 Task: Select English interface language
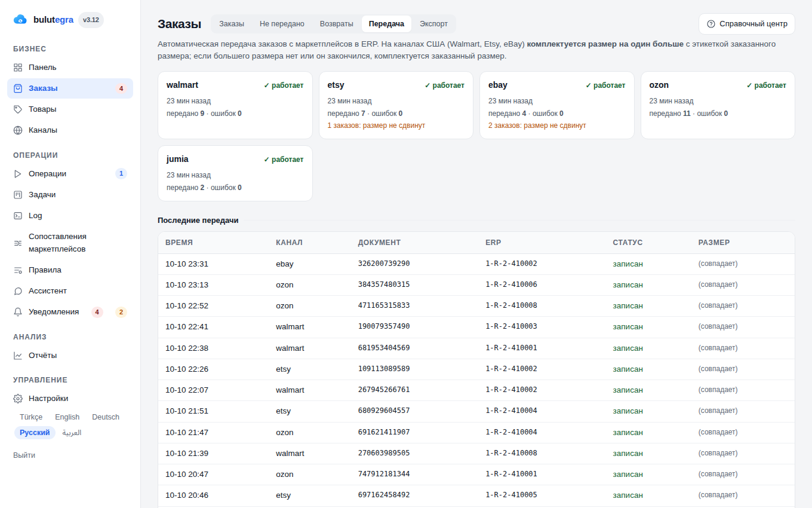[x=67, y=417]
